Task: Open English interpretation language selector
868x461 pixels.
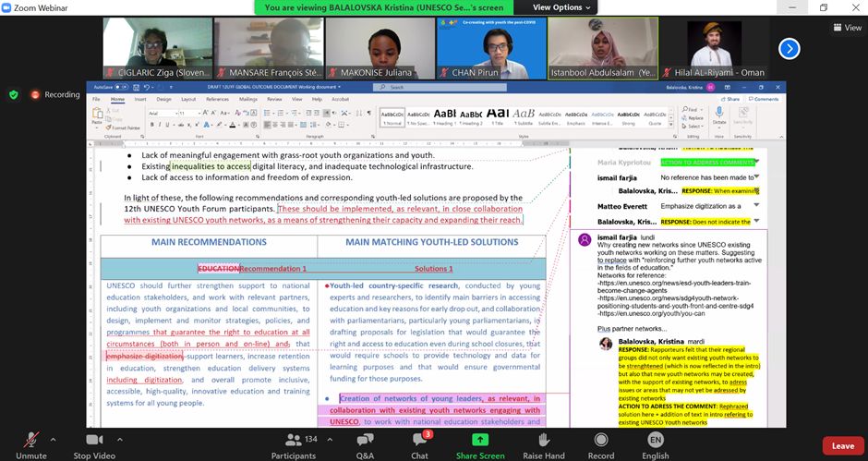Action: pos(656,439)
